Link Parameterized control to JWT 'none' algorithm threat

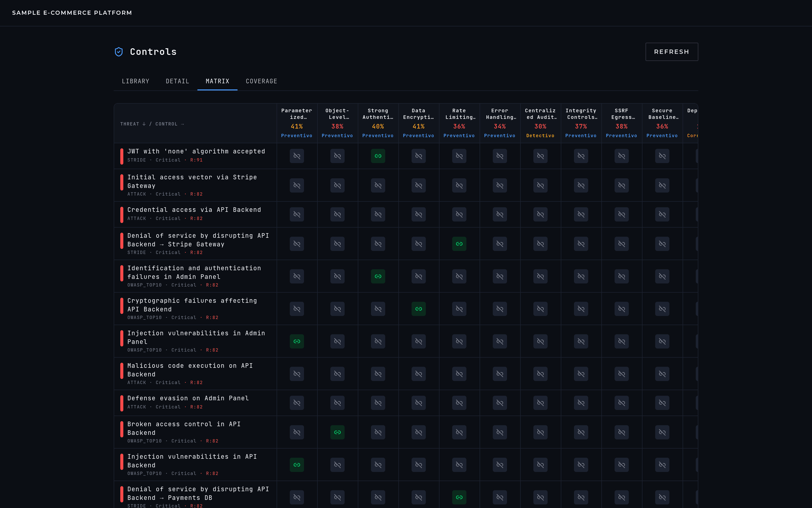pos(297,156)
